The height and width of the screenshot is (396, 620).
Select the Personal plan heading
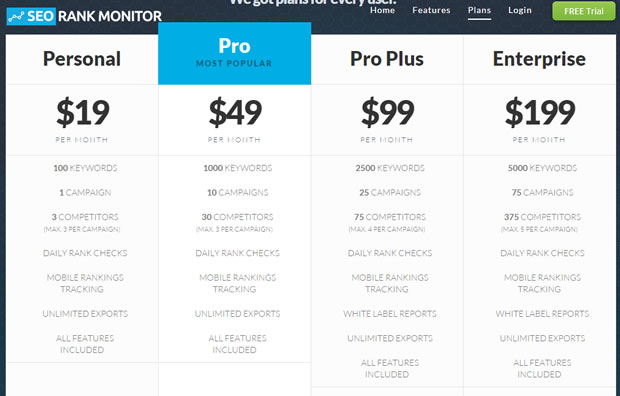point(82,59)
